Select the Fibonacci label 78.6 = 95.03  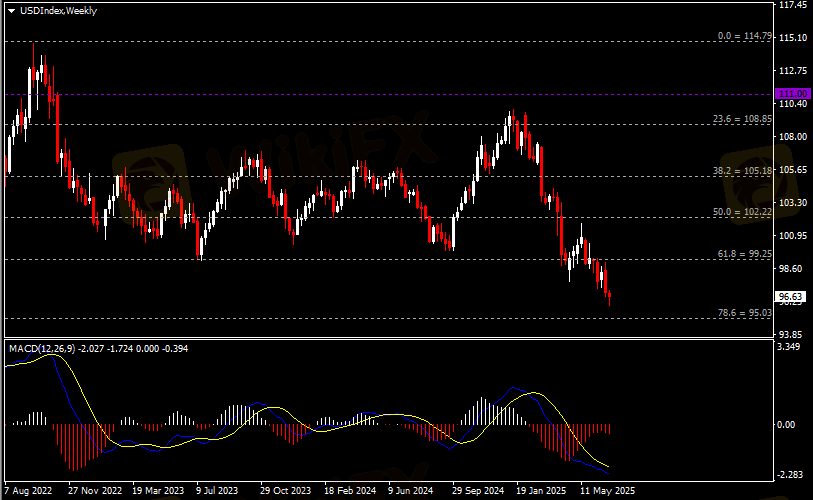click(x=745, y=313)
